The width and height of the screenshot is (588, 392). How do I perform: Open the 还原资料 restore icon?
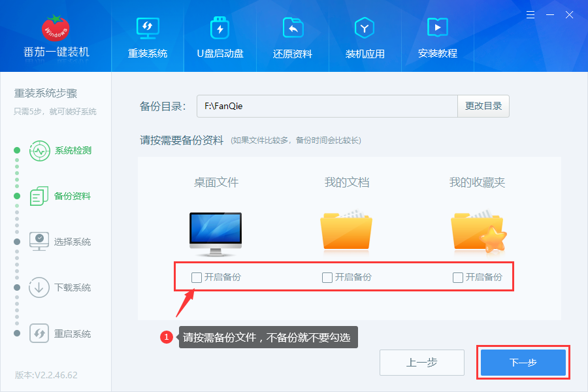[x=293, y=27]
